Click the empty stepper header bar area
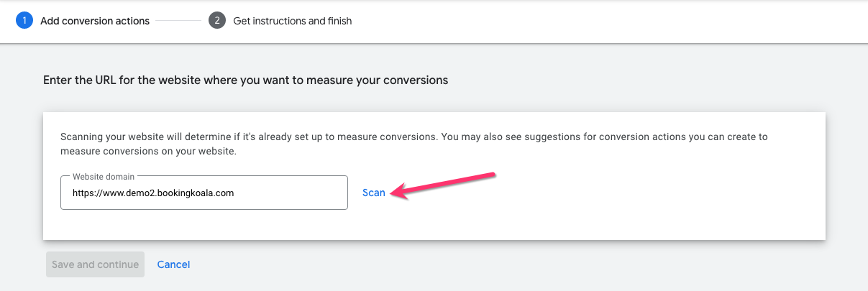 (611, 21)
